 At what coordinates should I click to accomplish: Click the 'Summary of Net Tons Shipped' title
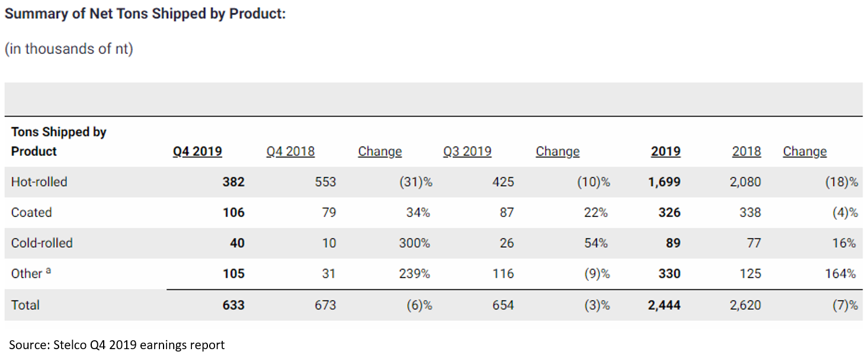(145, 14)
